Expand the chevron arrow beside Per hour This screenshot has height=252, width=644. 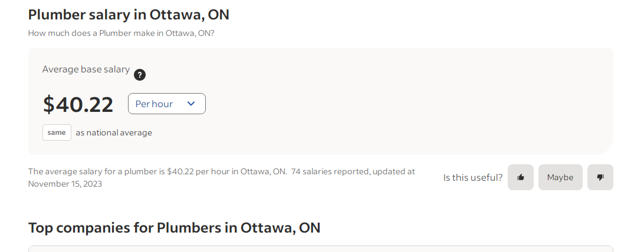[x=191, y=104]
